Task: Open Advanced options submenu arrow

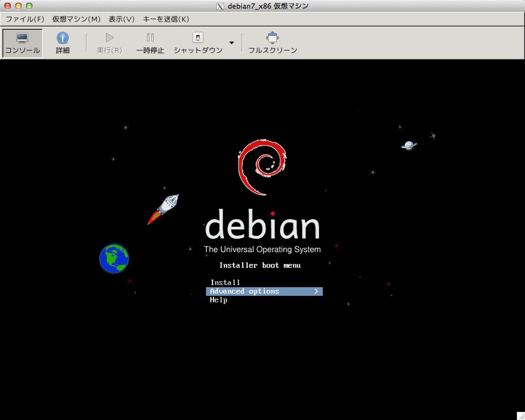Action: pos(316,292)
